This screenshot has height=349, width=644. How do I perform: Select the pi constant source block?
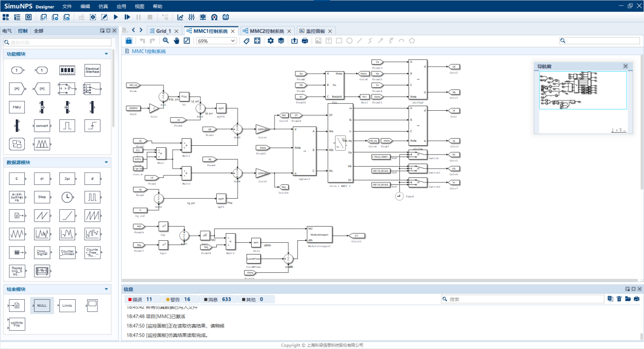click(42, 179)
